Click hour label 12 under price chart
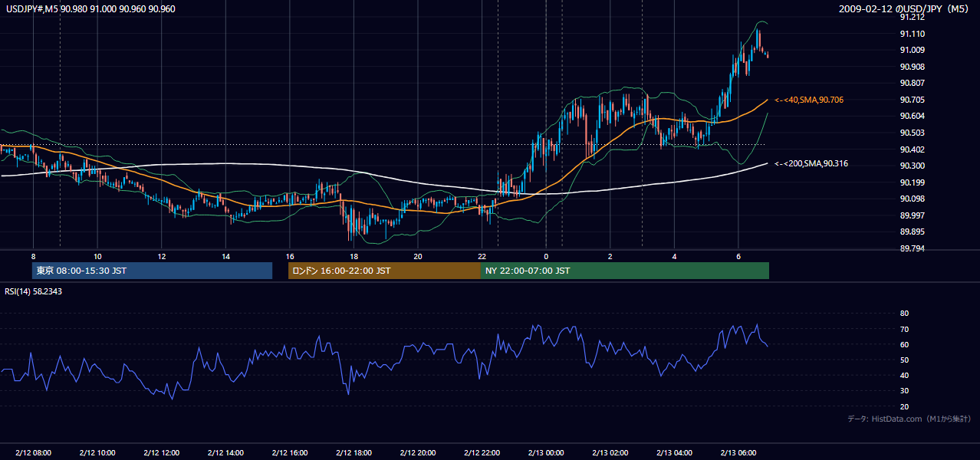Viewport: 980px width, 460px height. [161, 256]
